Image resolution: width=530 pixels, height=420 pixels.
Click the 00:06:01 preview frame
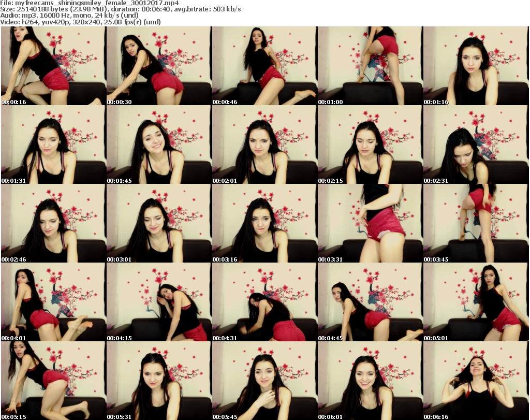click(x=370, y=381)
